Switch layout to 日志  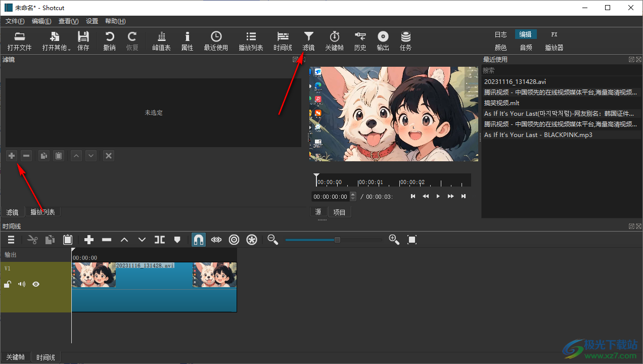[x=501, y=34]
